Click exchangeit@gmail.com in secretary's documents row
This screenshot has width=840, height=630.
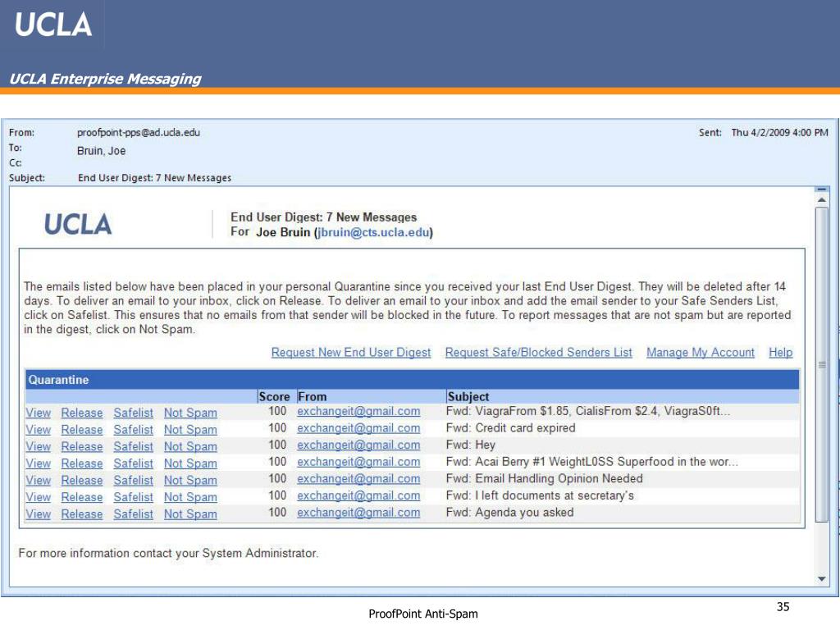click(x=358, y=495)
